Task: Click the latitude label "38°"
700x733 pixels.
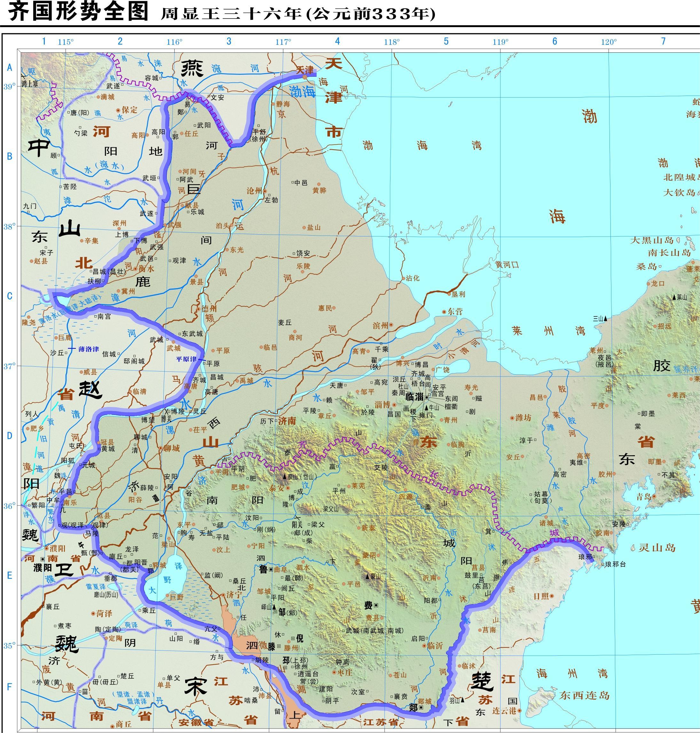Action: [10, 226]
